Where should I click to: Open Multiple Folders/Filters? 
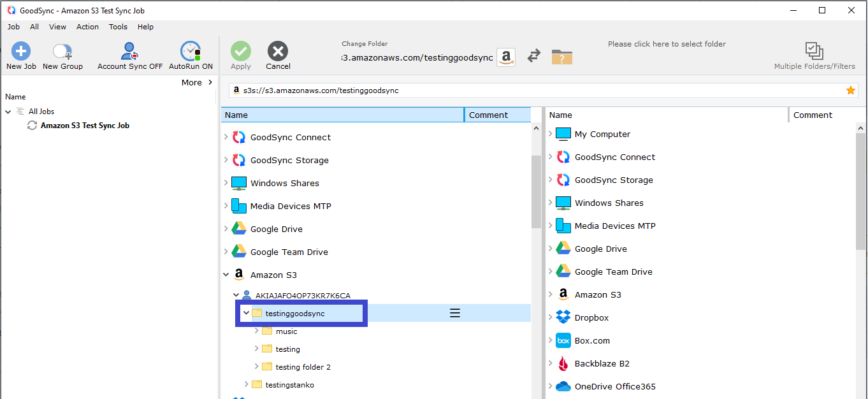814,52
